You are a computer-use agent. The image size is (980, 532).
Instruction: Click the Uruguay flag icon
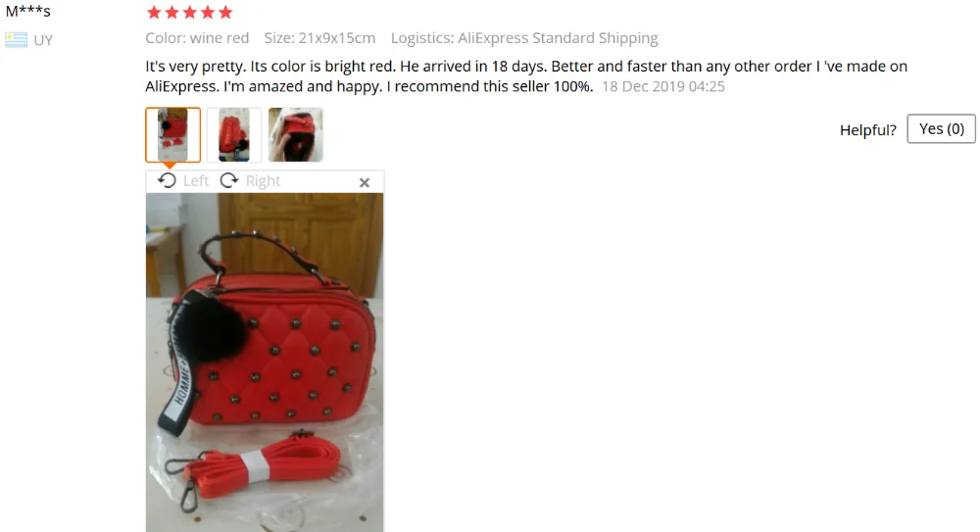tap(17, 40)
